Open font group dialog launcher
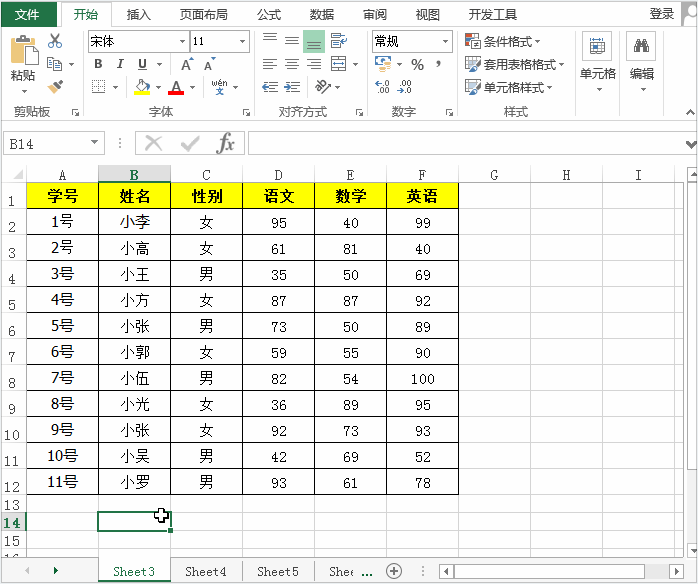The height and width of the screenshot is (584, 698). (246, 113)
